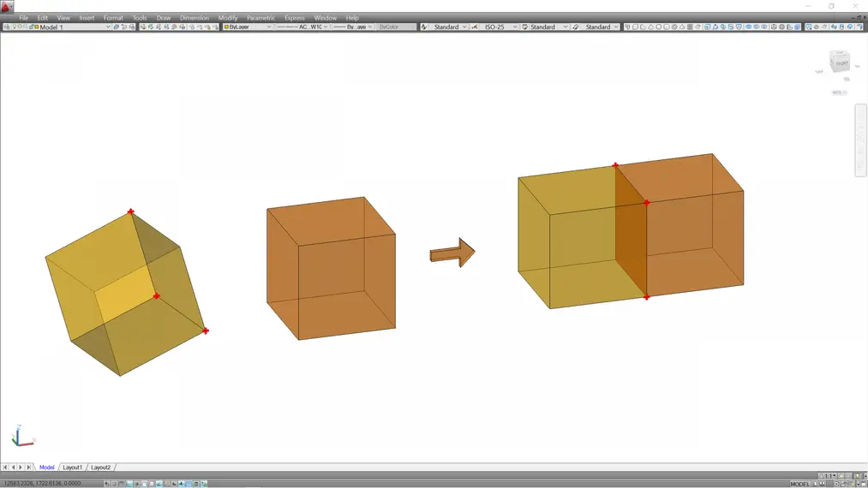Screen dimensions: 868x488
Task: Switch to the Layout2 tab
Action: [x=101, y=467]
